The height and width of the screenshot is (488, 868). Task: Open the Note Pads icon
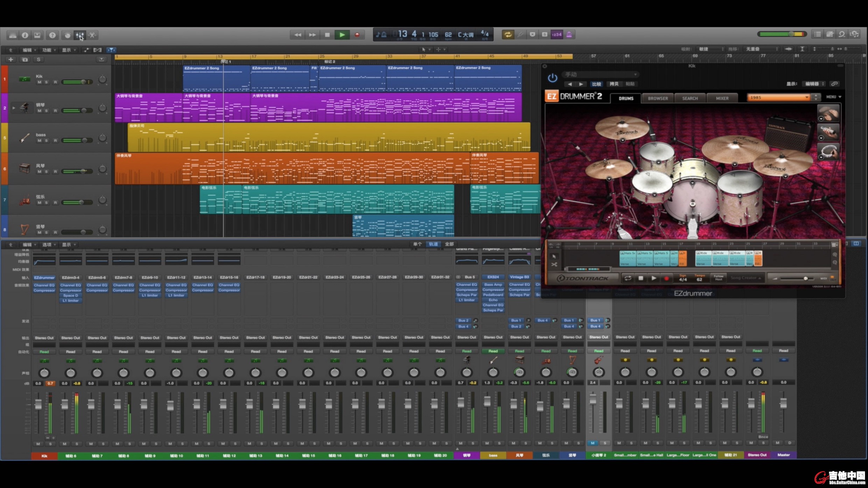(830, 34)
